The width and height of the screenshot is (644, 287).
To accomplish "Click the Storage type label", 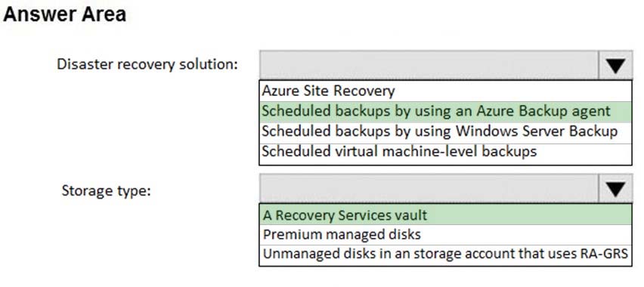I will click(107, 191).
